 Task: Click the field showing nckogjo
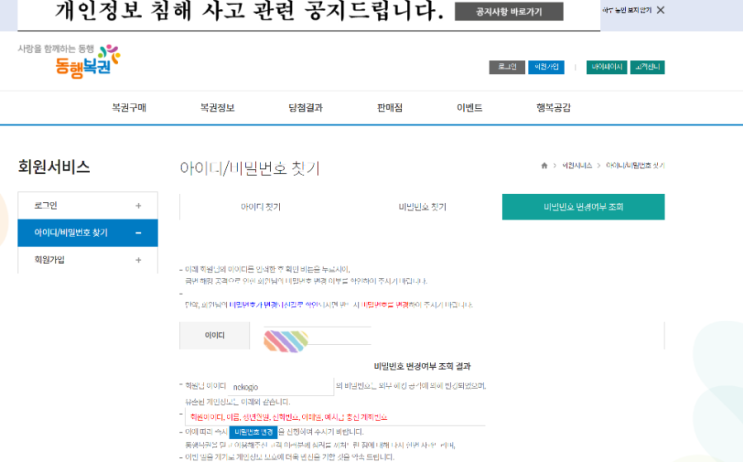pos(281,387)
